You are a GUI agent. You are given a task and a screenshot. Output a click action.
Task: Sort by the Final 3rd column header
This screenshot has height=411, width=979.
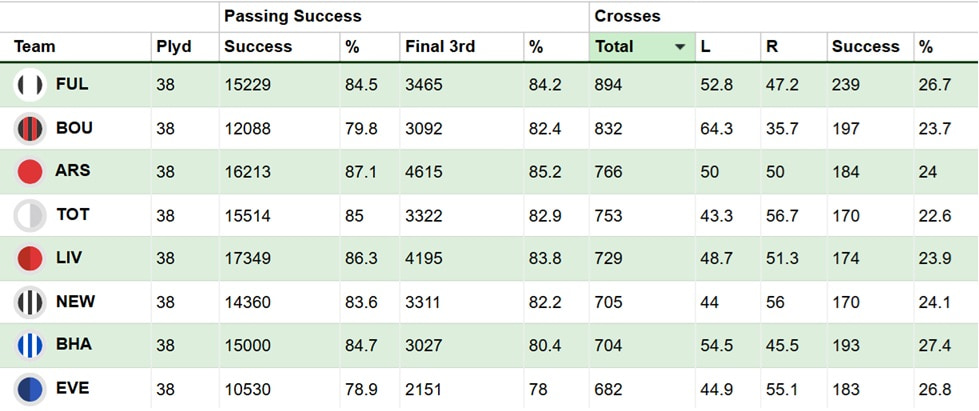[x=439, y=47]
